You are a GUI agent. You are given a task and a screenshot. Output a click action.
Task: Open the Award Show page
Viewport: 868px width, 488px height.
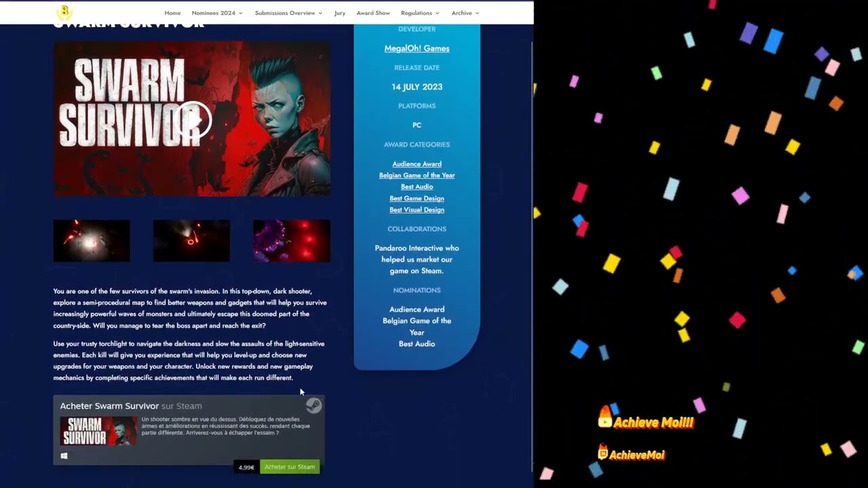point(373,13)
